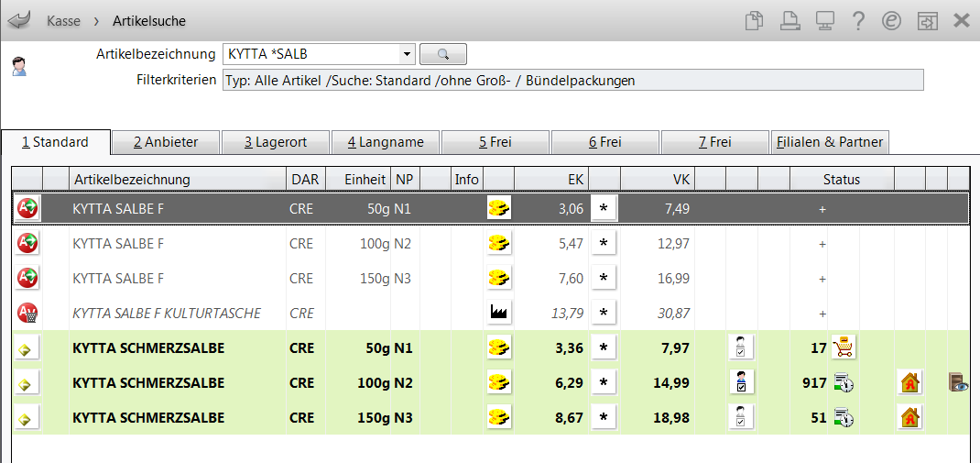
Task: Toggle person checkbox icon for Schmerzsalbe 150g
Action: pos(741,417)
